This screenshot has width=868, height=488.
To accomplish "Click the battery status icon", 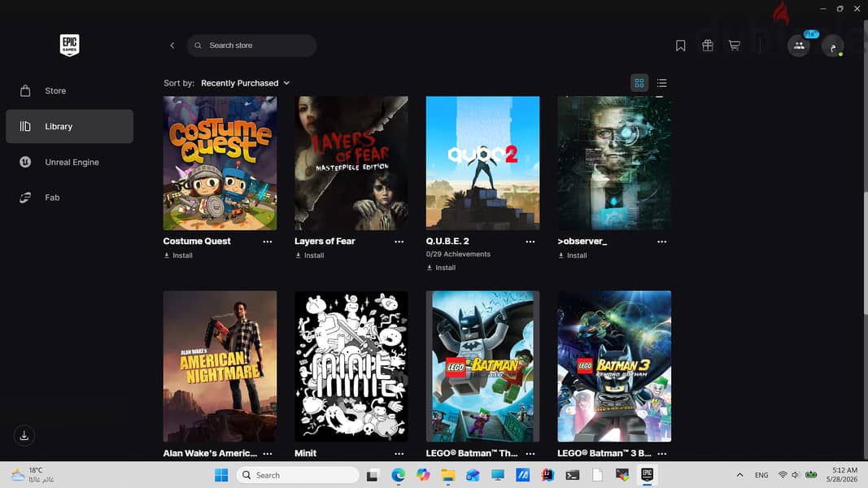I will click(x=811, y=475).
